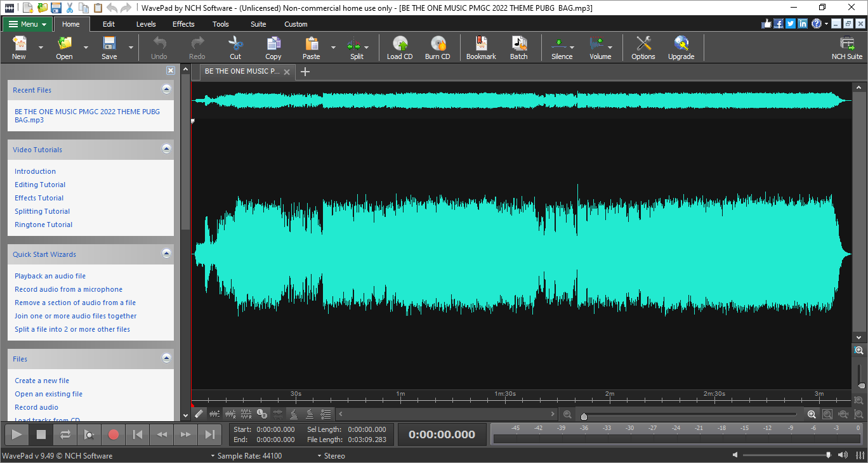Screen dimensions: 868x463
Task: Toggle the Loop playback button
Action: click(65, 434)
